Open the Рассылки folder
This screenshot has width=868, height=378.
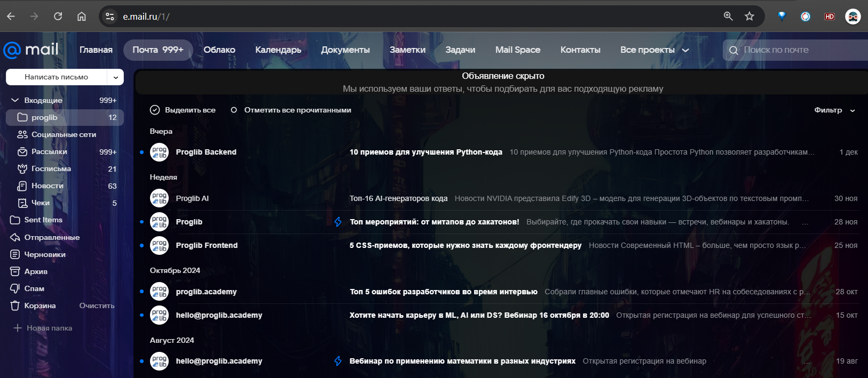[x=65, y=151]
